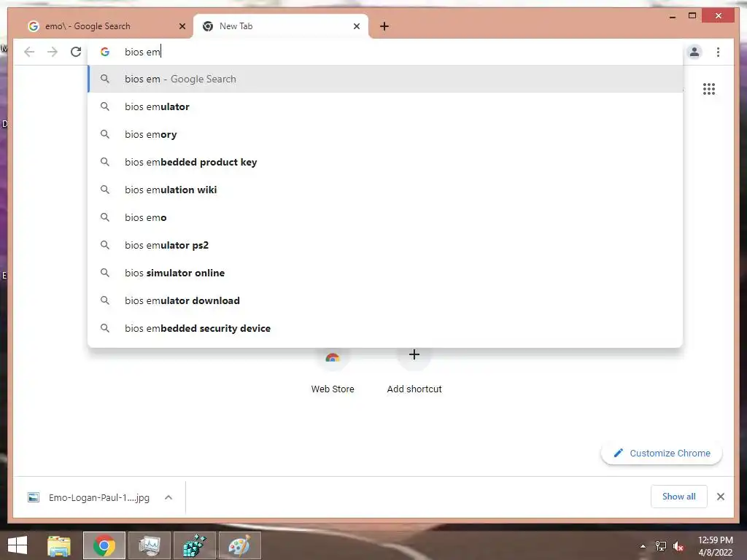747x560 pixels.
Task: Open the Web Store shortcut
Action: pyautogui.click(x=333, y=371)
